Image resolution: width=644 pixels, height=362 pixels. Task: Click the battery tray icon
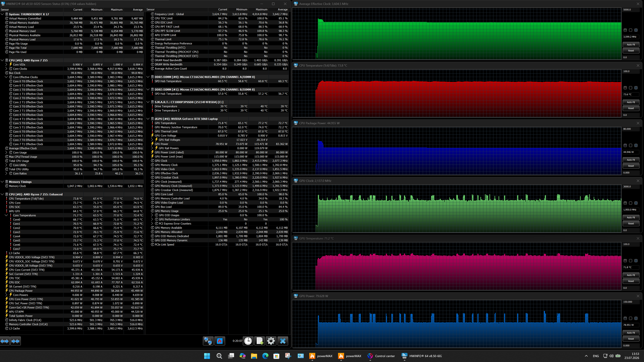618,356
